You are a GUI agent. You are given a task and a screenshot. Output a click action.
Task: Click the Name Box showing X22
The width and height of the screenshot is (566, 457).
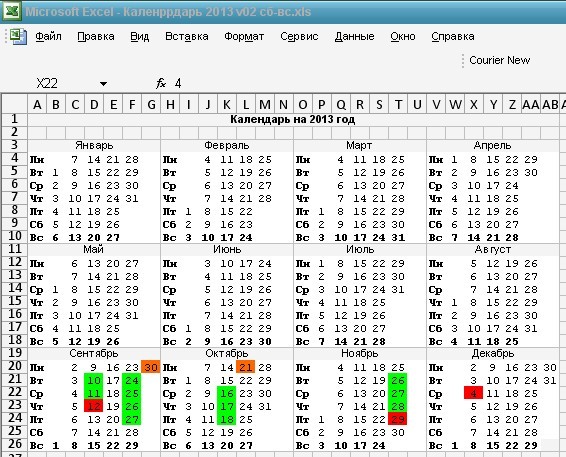[x=47, y=83]
